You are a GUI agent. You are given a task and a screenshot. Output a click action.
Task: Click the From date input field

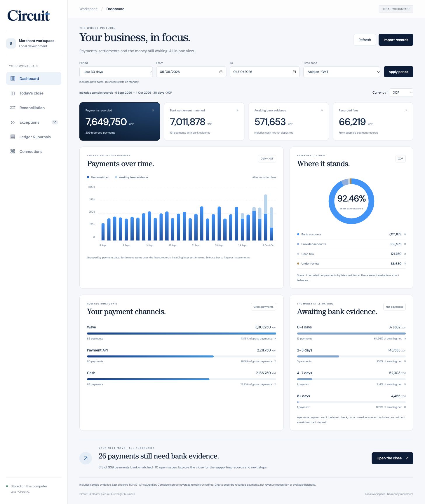click(191, 72)
